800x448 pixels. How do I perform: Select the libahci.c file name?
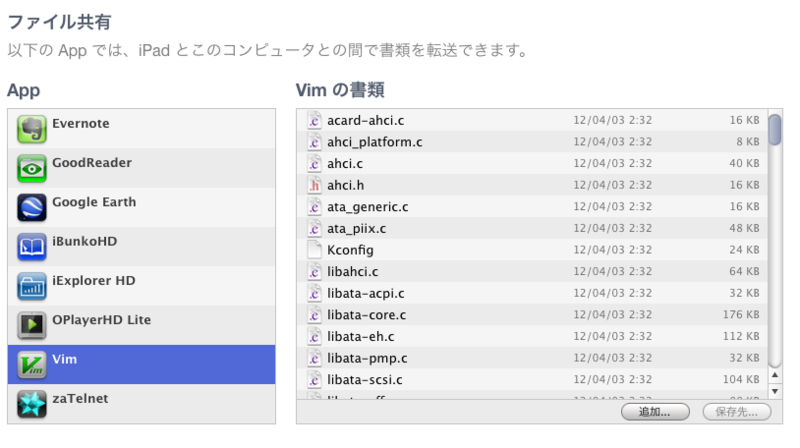(x=353, y=271)
